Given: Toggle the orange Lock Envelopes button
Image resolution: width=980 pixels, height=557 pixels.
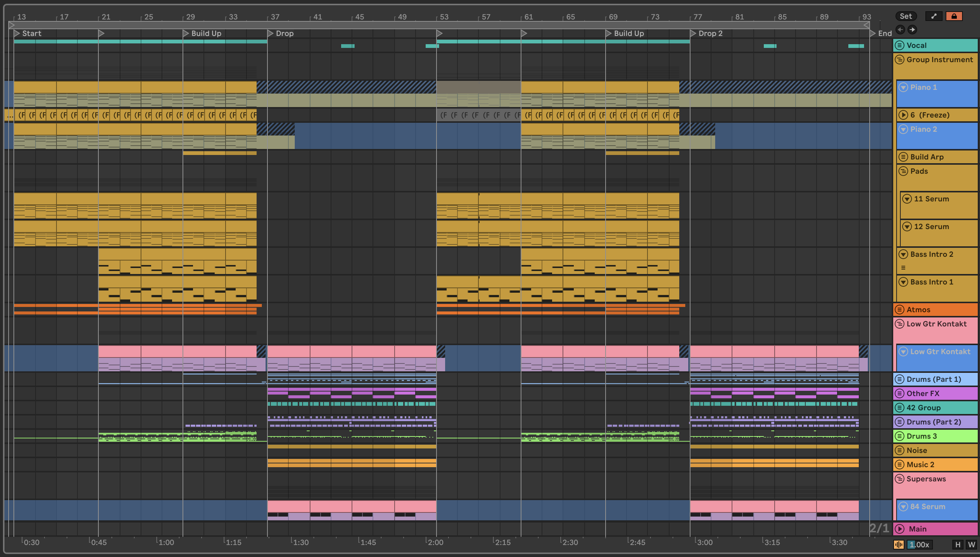Looking at the screenshot, I should [x=954, y=16].
